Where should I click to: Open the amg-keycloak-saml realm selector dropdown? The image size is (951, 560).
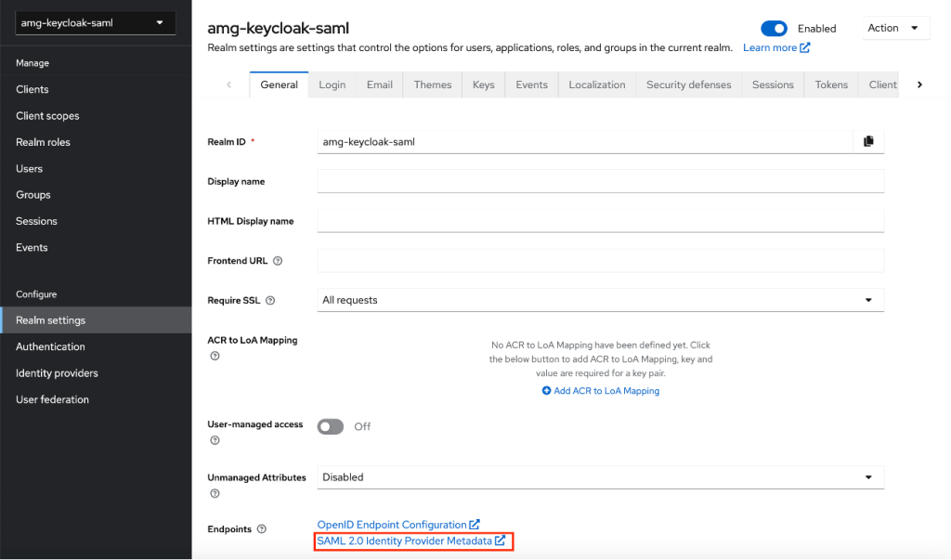tap(96, 23)
